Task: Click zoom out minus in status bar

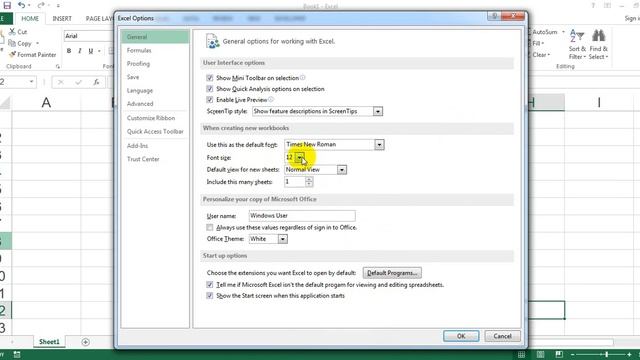Action: pyautogui.click(x=572, y=355)
